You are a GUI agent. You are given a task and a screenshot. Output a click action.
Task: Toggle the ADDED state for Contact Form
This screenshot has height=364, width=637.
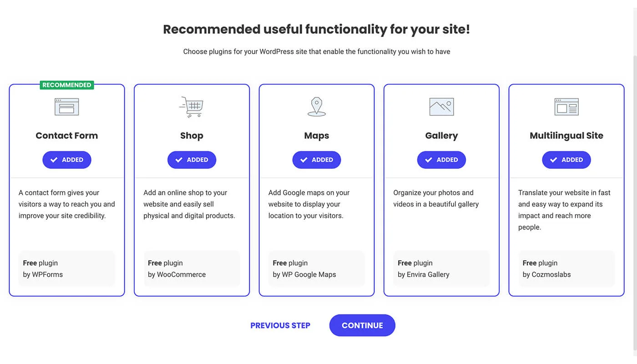67,160
